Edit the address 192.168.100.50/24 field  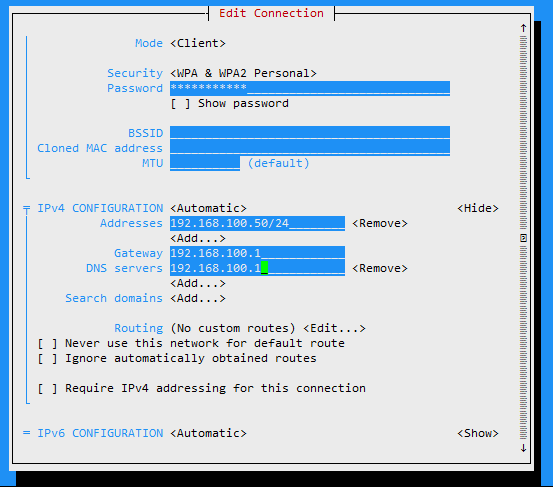257,223
